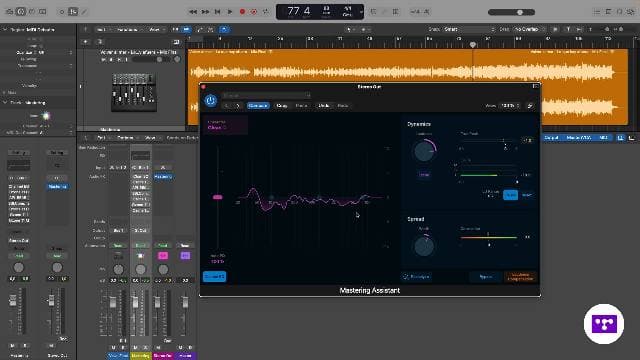Toggle the Mastering Assistant power button

211,100
